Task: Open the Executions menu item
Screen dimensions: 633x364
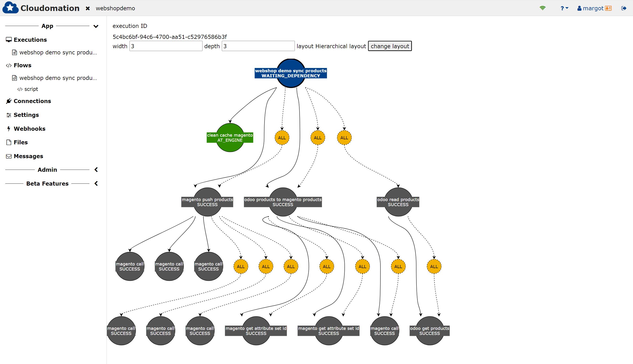Action: point(30,40)
